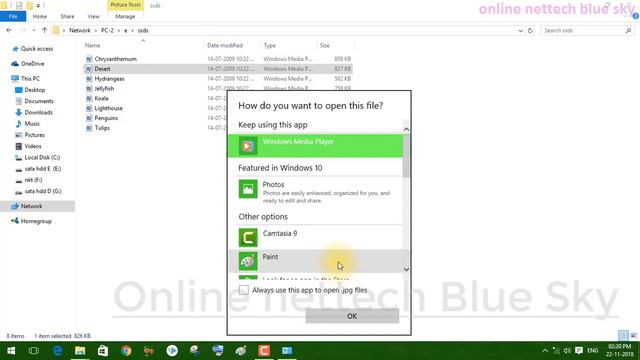Image resolution: width=640 pixels, height=360 pixels.
Task: Select the Tulips file
Action: [102, 128]
